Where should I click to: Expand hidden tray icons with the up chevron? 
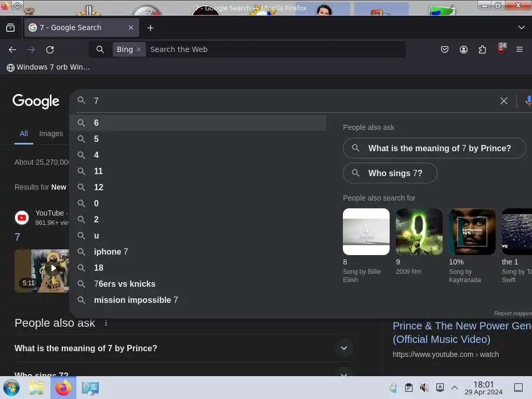pos(455,388)
